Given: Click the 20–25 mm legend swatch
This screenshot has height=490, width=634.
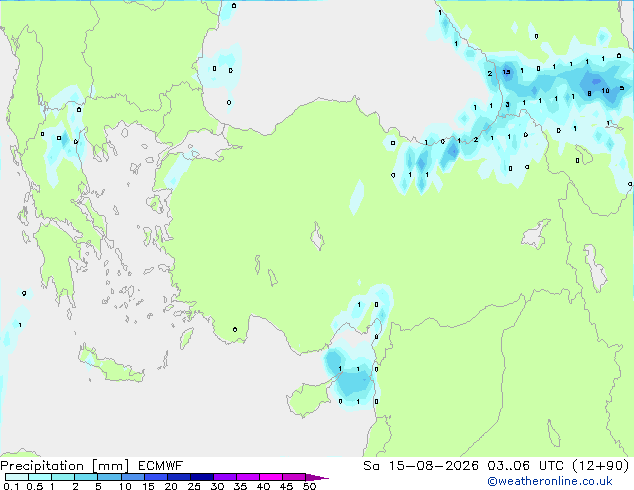Looking at the screenshot, I should point(178,477).
